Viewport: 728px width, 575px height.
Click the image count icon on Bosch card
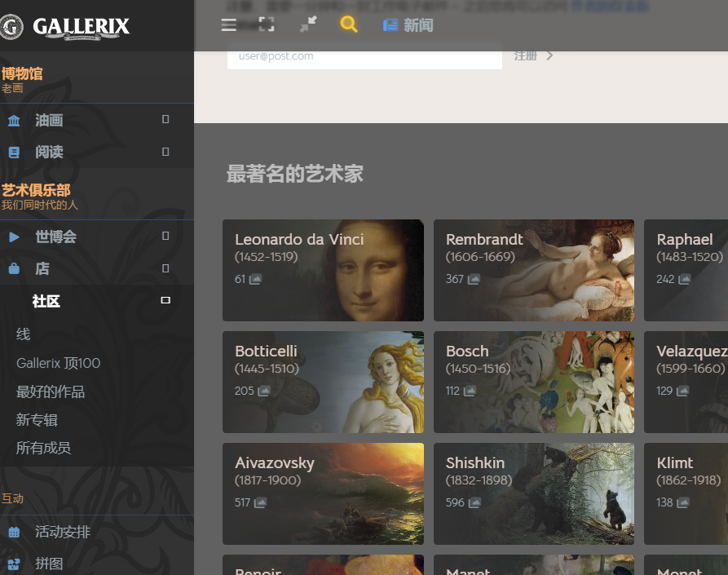point(470,391)
